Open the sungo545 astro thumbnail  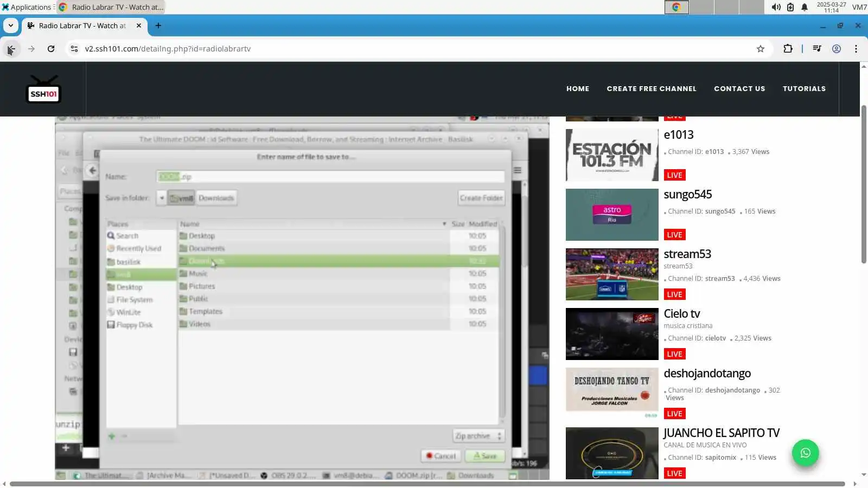pos(612,215)
